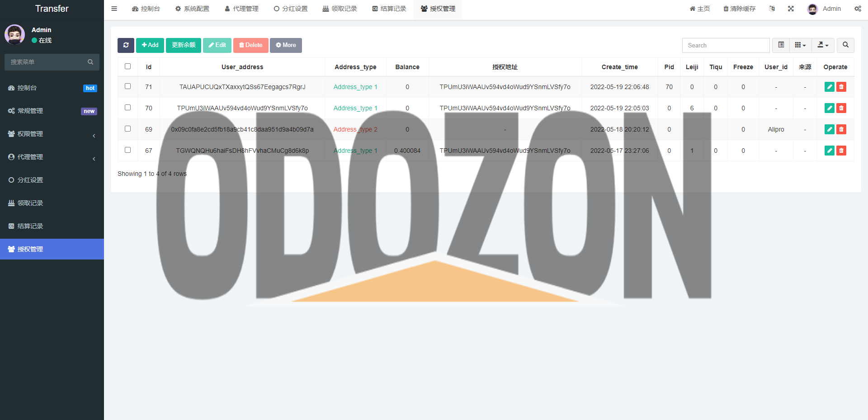Check the checkbox for row Id 70

[x=127, y=108]
